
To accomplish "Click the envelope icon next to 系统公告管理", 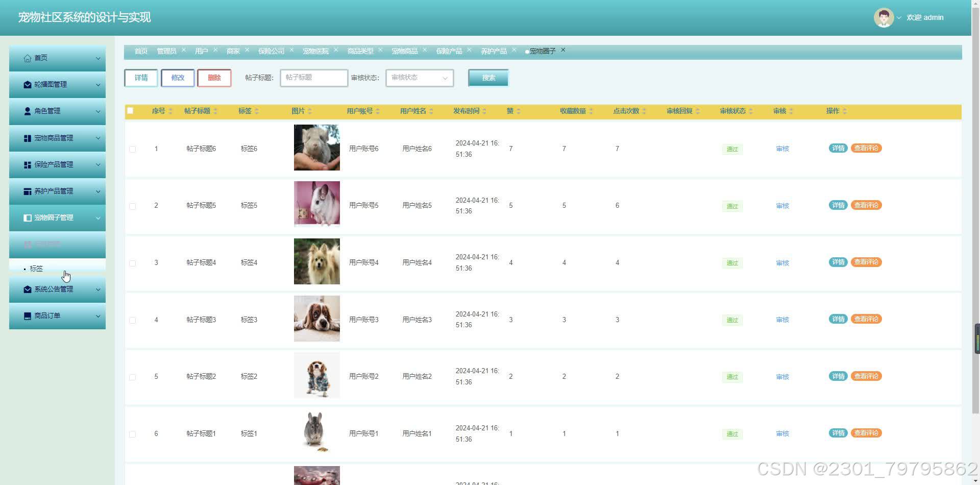I will 28,289.
